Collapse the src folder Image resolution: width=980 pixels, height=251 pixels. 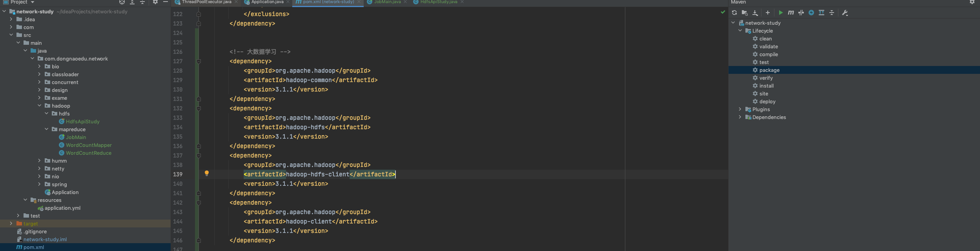coord(11,35)
